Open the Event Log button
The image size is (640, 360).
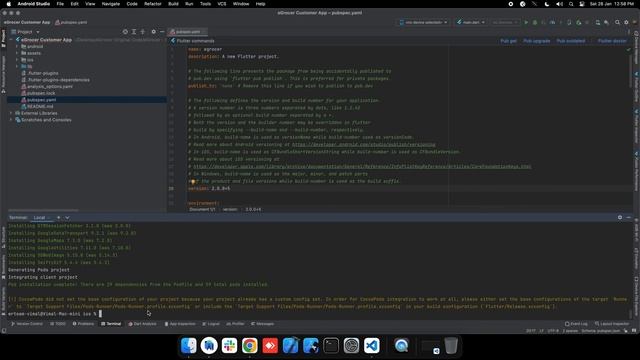(576, 324)
